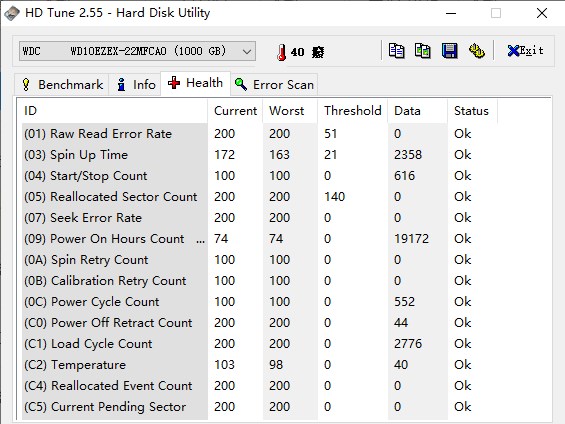Image resolution: width=565 pixels, height=424 pixels.
Task: Click the blue floppy disk save icon
Action: point(449,51)
